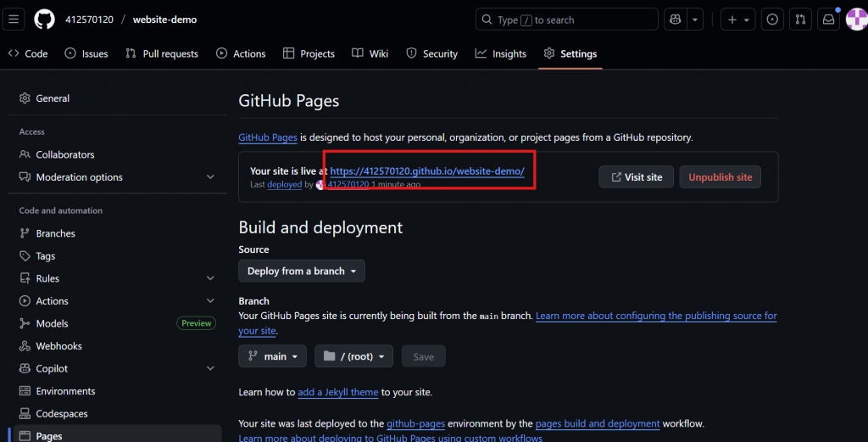Viewport: 868px width, 442px height.
Task: Open pages build and deployment workflow link
Action: [x=598, y=423]
